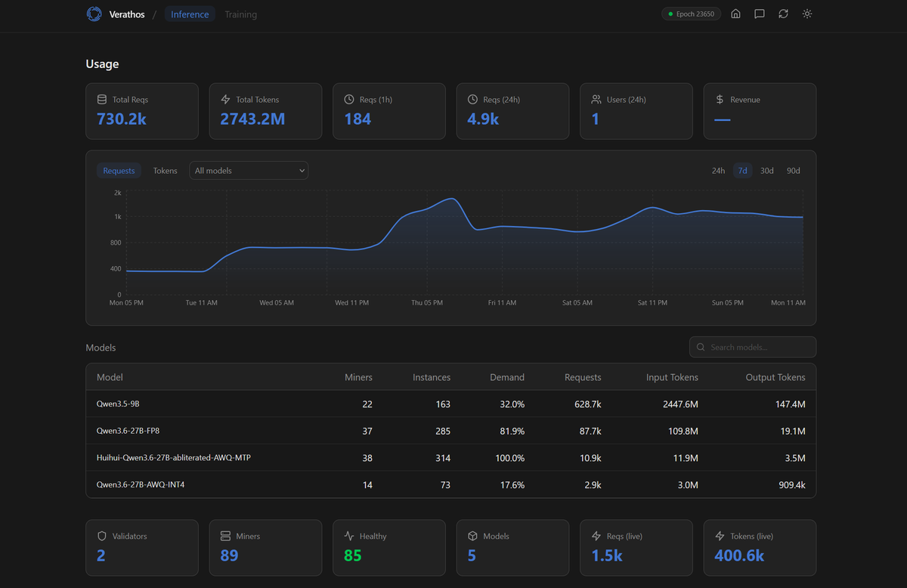Click the Healthy pulse icon
This screenshot has width=907, height=588.
click(x=349, y=536)
